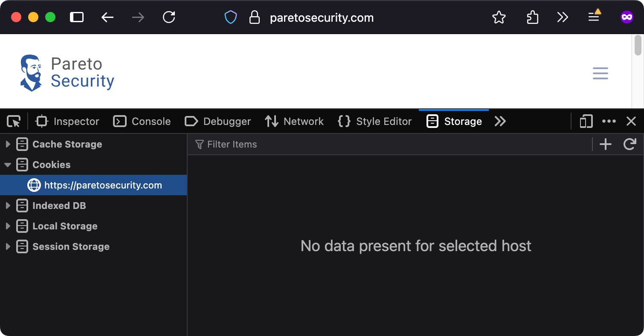The image size is (644, 336).
Task: Expand the Cache Storage tree node
Action: point(8,144)
